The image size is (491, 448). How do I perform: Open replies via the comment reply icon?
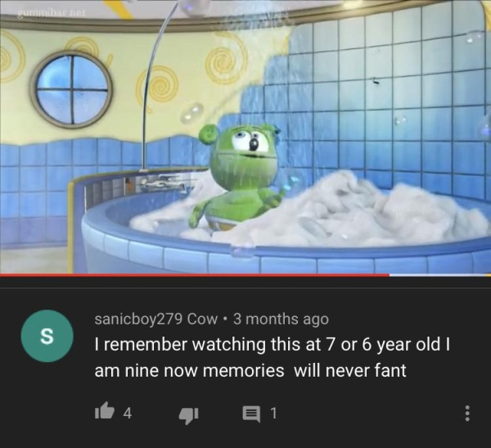(252, 414)
